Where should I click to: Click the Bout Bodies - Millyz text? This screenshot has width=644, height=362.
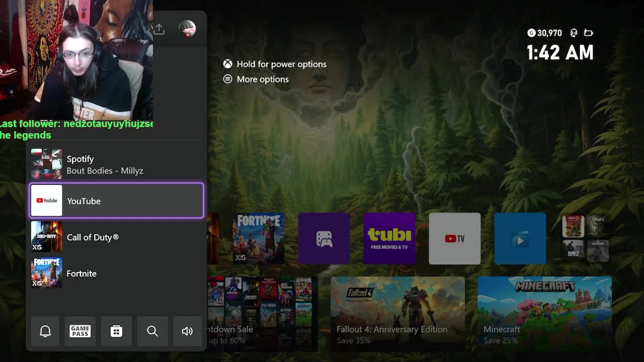[x=105, y=171]
